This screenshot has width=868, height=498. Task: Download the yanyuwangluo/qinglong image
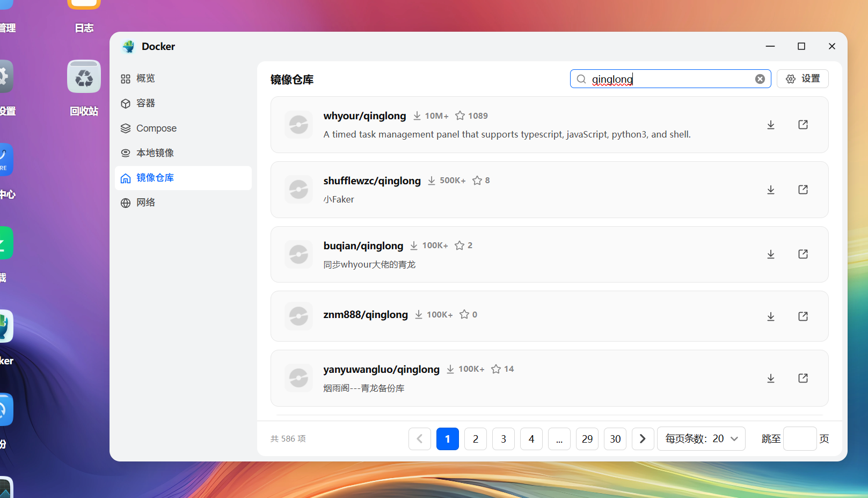coord(770,378)
